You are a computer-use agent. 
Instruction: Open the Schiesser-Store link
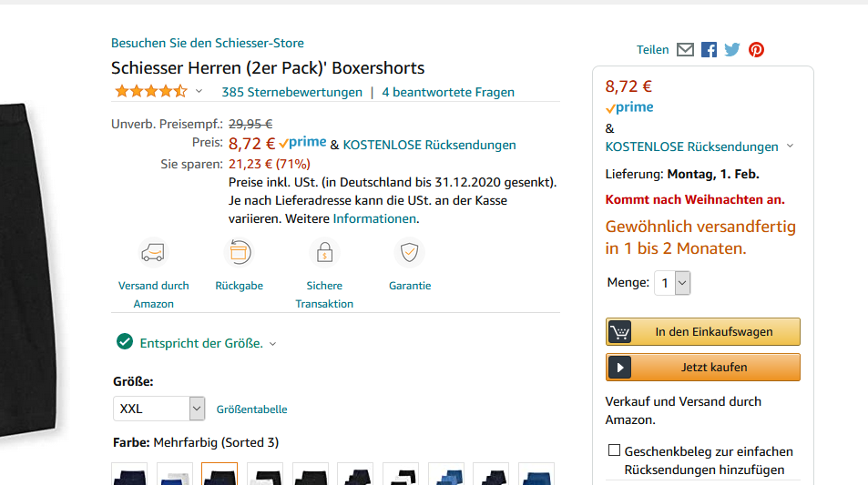click(x=208, y=43)
